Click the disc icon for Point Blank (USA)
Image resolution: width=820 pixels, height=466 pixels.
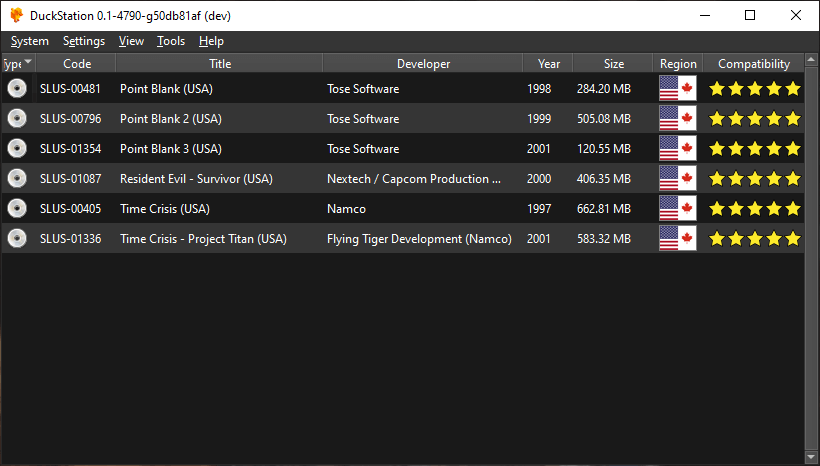(17, 88)
